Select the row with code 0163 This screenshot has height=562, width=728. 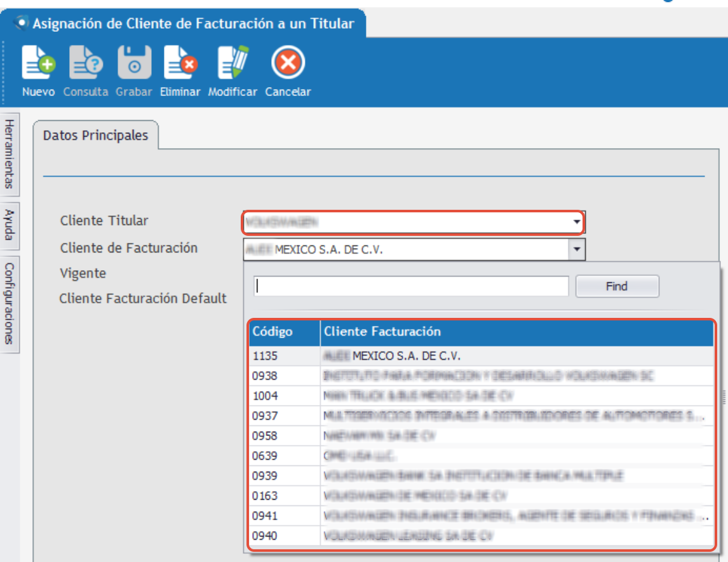pyautogui.click(x=482, y=496)
